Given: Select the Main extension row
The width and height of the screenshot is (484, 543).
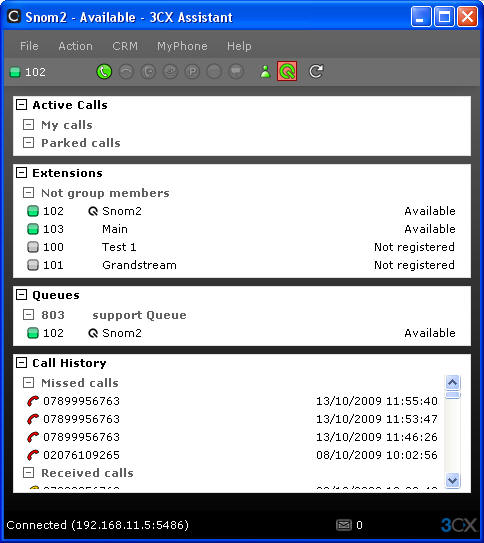Looking at the screenshot, I should click(x=242, y=229).
